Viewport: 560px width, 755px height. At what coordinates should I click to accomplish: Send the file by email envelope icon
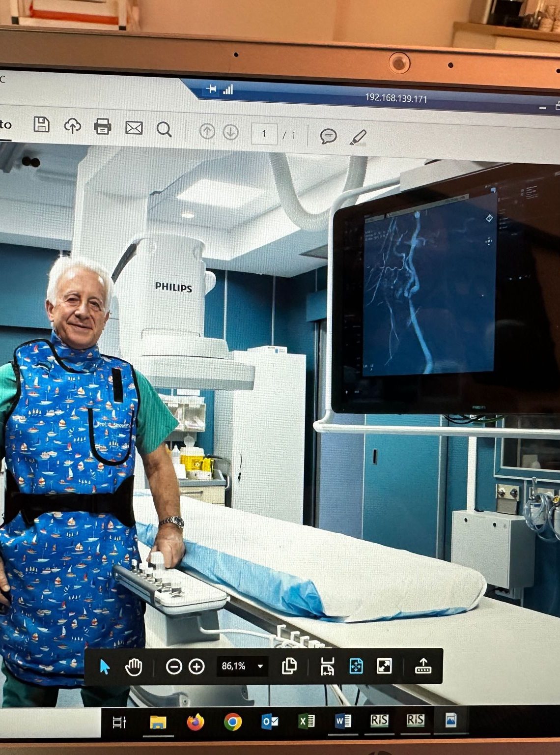click(x=134, y=128)
